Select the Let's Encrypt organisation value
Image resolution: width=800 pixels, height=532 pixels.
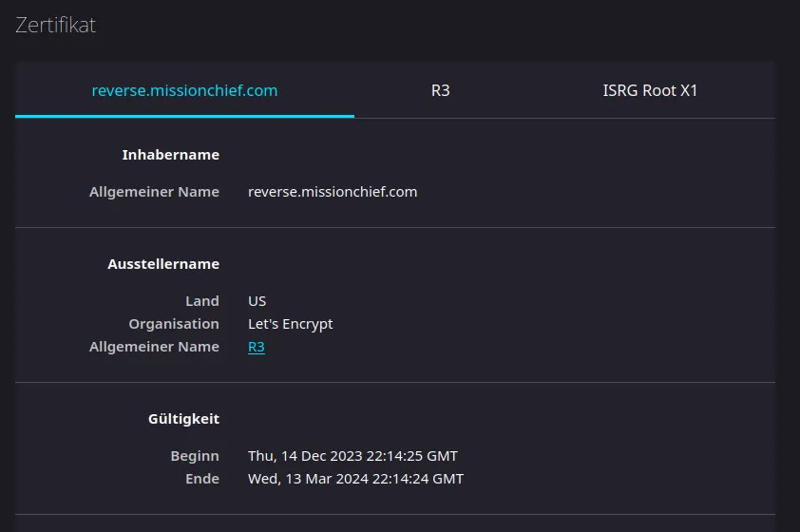(290, 324)
